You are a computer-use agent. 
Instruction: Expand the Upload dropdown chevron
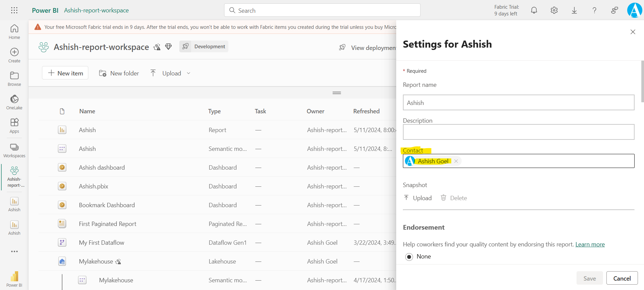coord(188,73)
